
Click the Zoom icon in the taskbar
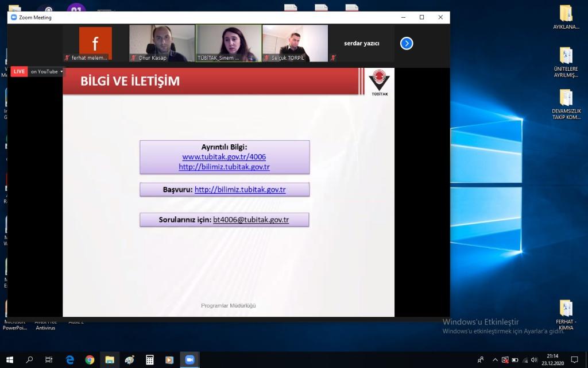(189, 360)
